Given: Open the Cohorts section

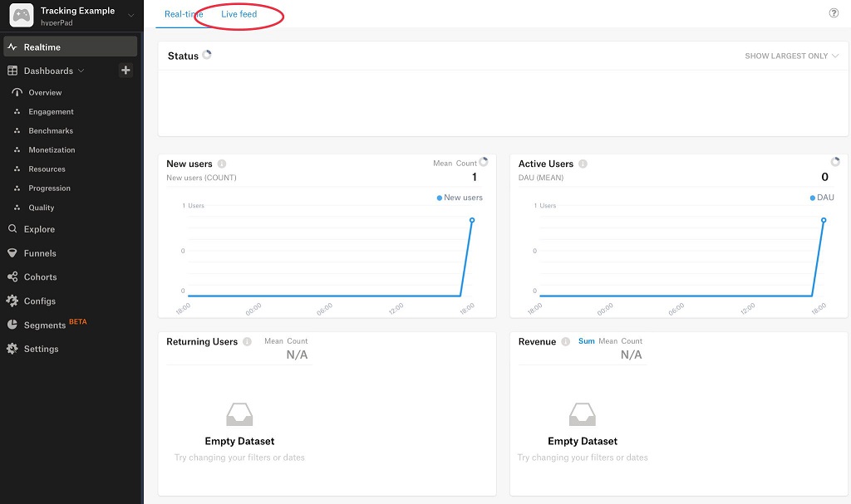Looking at the screenshot, I should 40,277.
